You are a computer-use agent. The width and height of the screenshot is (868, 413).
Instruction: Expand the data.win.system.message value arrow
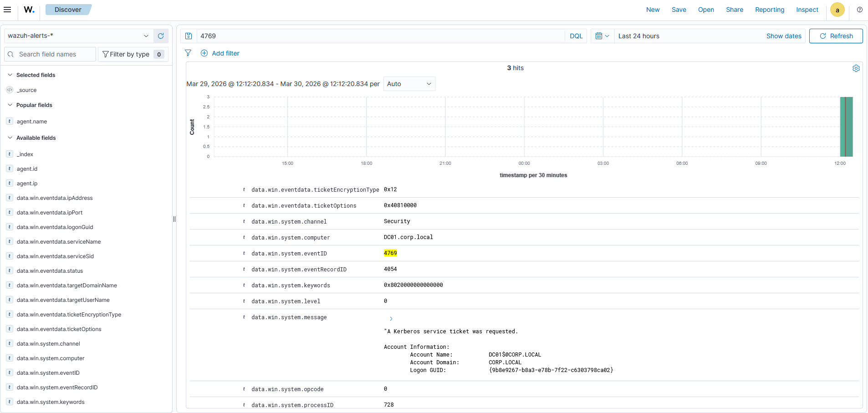tap(391, 319)
